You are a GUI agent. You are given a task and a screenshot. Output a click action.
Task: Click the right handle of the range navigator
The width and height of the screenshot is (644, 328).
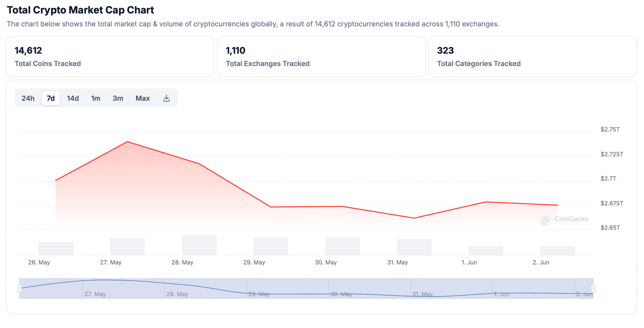[593, 288]
